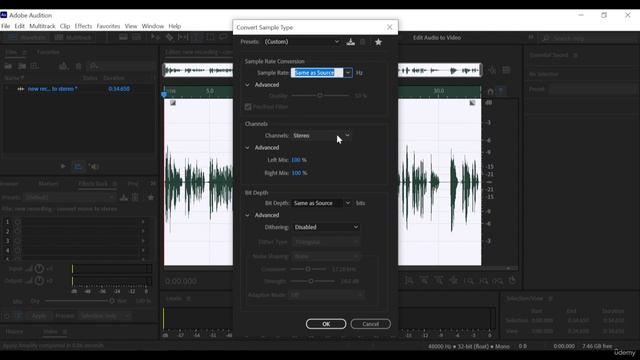Open the Multitrack menu

(x=42, y=26)
